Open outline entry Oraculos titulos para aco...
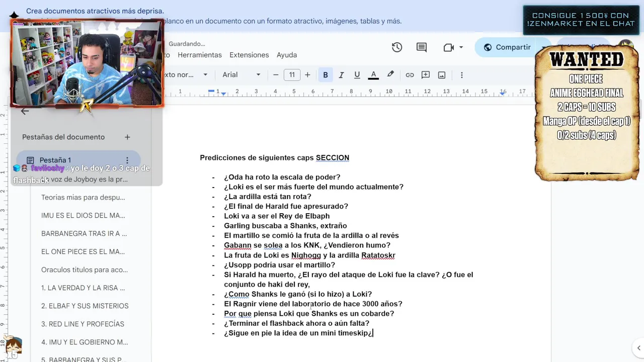644x362 pixels. pos(85,270)
